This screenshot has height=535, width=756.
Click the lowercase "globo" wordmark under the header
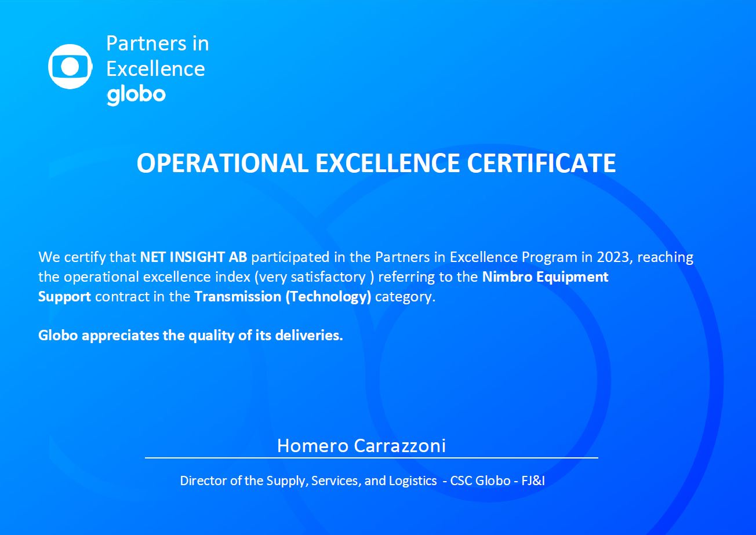coord(136,95)
